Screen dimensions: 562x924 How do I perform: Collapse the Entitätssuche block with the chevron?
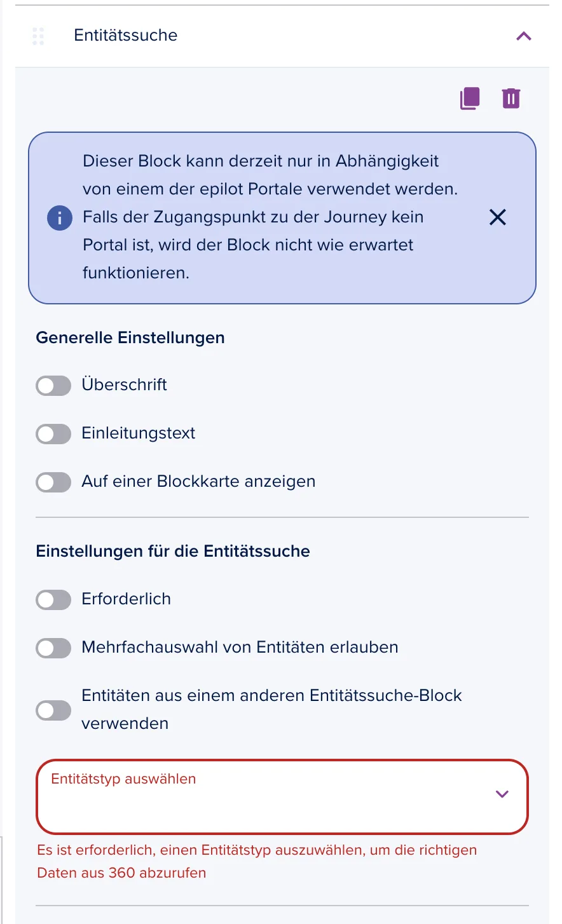click(x=524, y=36)
